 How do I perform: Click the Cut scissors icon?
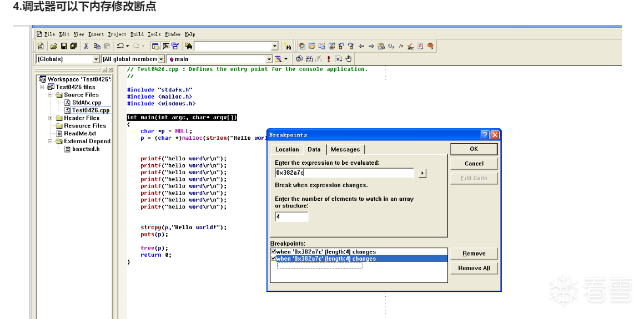coord(86,46)
